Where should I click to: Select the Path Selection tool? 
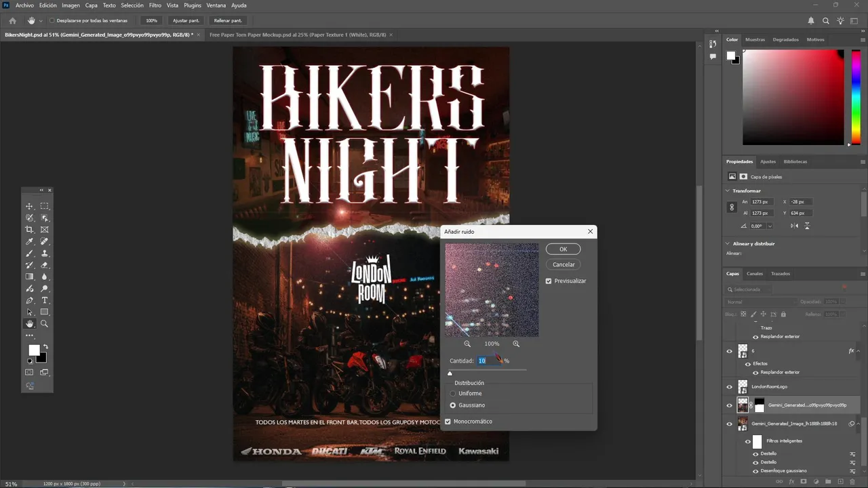[29, 312]
